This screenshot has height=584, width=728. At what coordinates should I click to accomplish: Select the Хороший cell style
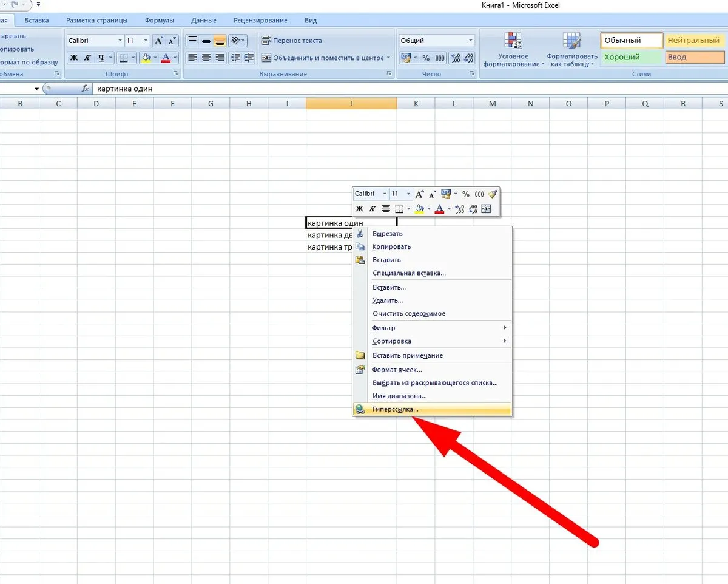[632, 57]
